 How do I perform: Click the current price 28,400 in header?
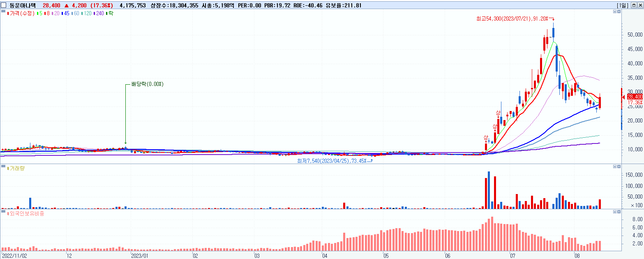[51, 5]
